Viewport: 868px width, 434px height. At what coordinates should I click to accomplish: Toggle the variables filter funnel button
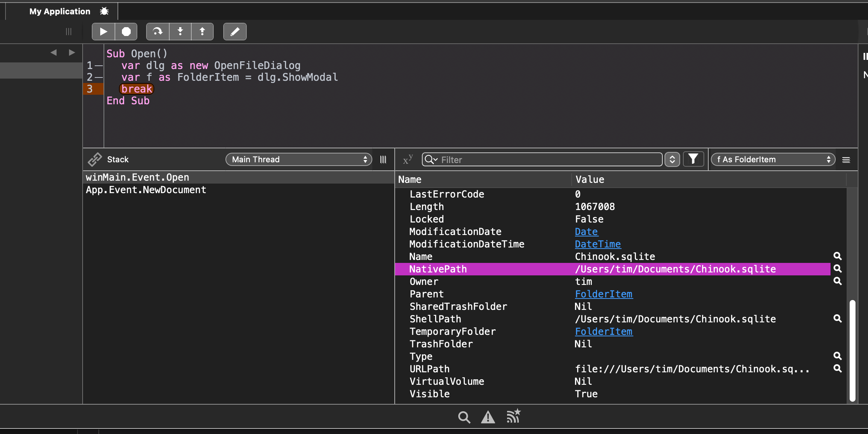click(693, 159)
